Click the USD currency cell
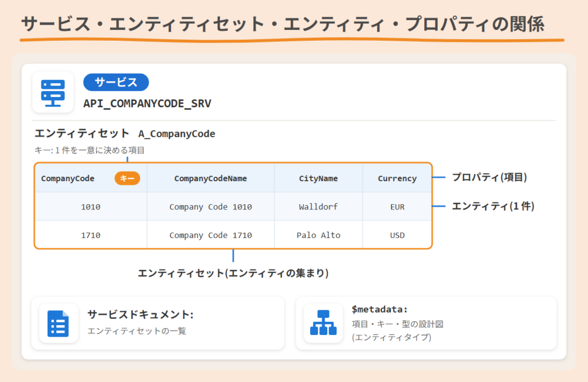The height and width of the screenshot is (382, 588). (x=397, y=235)
